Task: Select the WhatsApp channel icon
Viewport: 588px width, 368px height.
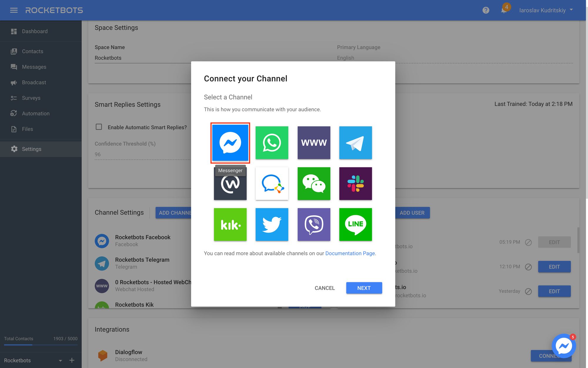Action: click(272, 142)
